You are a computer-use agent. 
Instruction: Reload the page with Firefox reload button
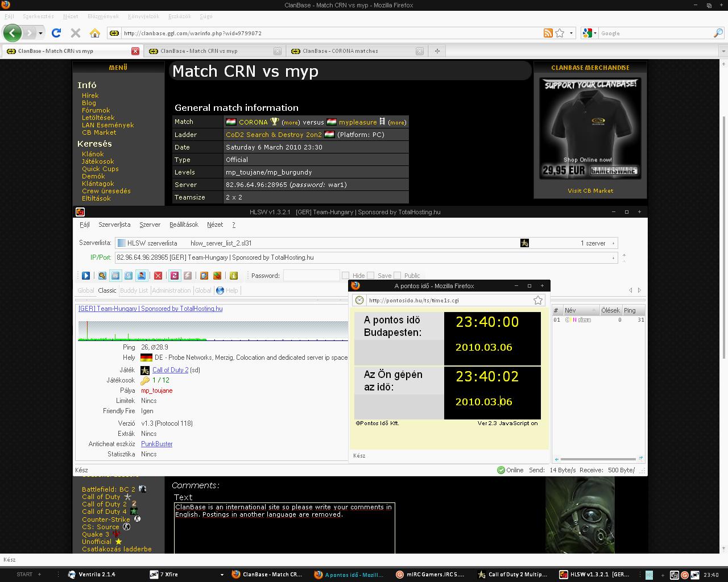pos(56,33)
